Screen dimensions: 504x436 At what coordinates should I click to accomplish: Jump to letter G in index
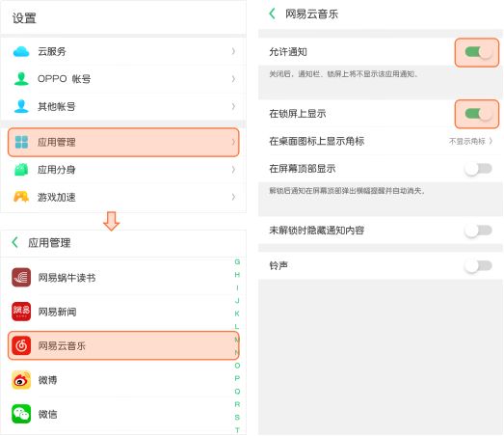237,261
